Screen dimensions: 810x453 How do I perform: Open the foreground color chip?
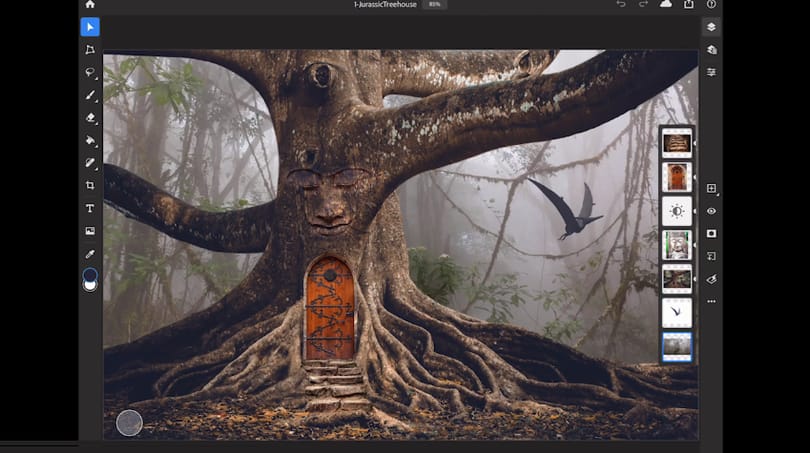tap(90, 274)
